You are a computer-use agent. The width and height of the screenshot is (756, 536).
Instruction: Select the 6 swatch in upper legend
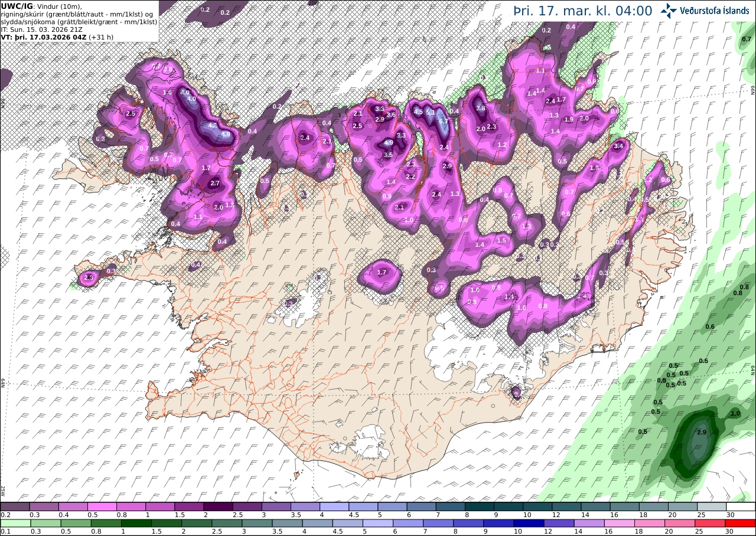422,506
